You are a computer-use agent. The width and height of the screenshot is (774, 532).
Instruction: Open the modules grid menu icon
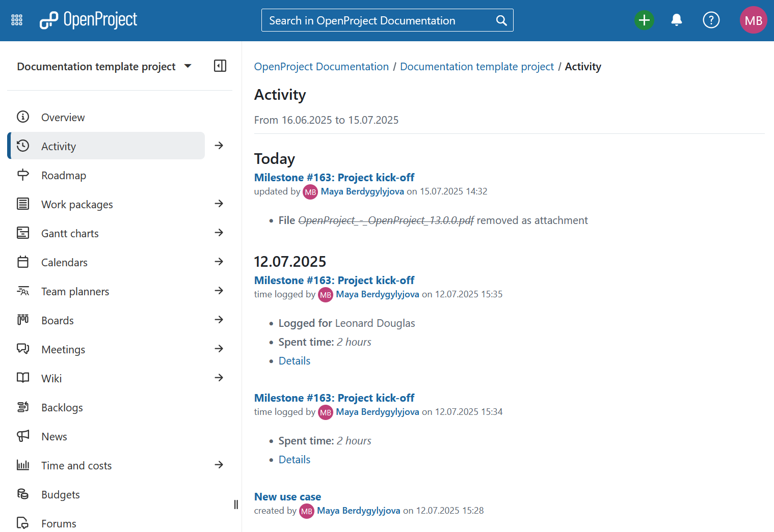(17, 20)
